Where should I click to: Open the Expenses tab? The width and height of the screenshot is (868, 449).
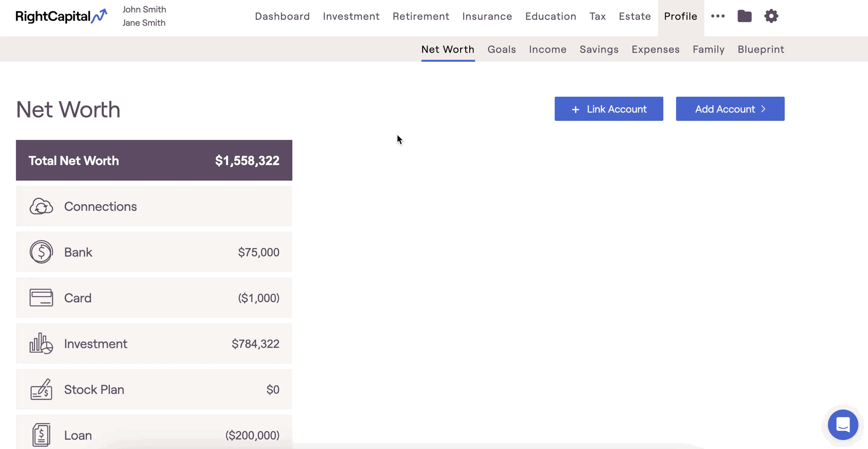(x=655, y=49)
